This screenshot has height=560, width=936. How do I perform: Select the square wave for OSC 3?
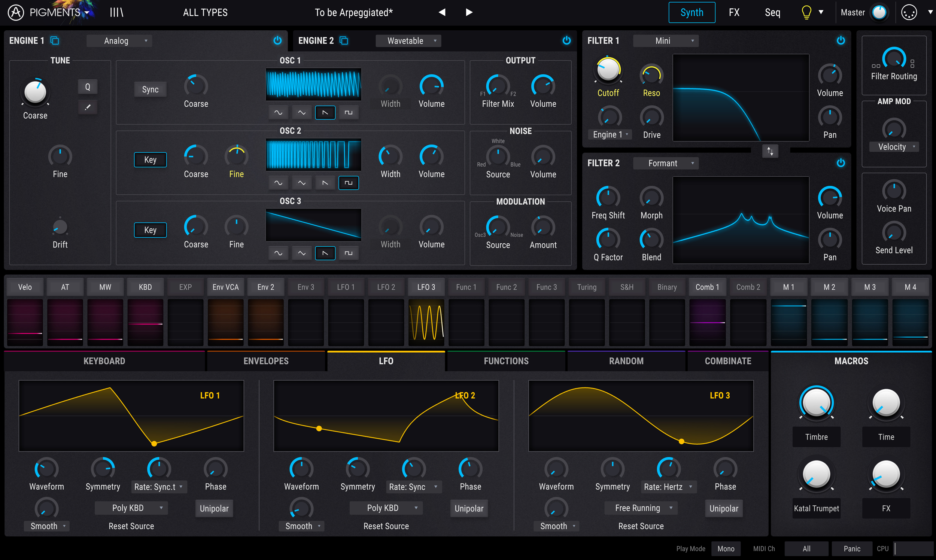tap(348, 253)
